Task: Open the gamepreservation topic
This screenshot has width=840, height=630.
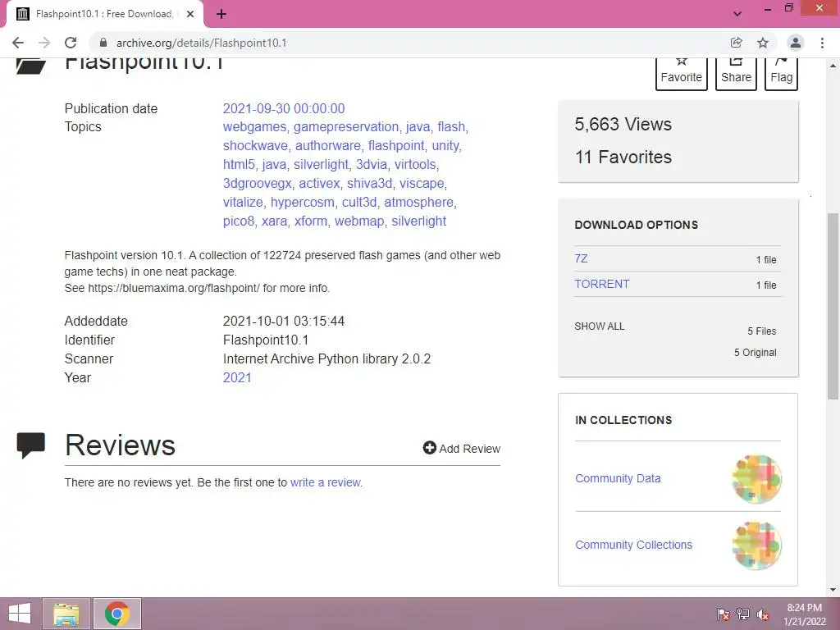Action: pyautogui.click(x=346, y=127)
